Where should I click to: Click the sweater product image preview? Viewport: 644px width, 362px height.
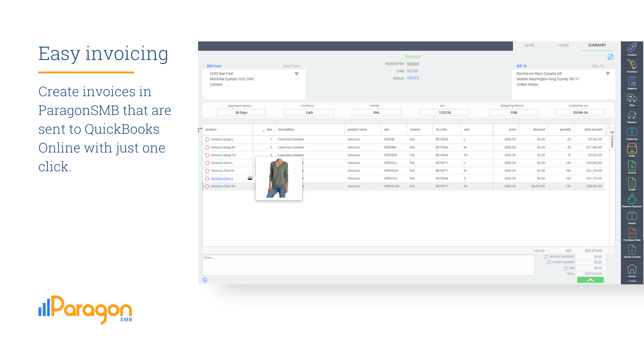click(279, 178)
